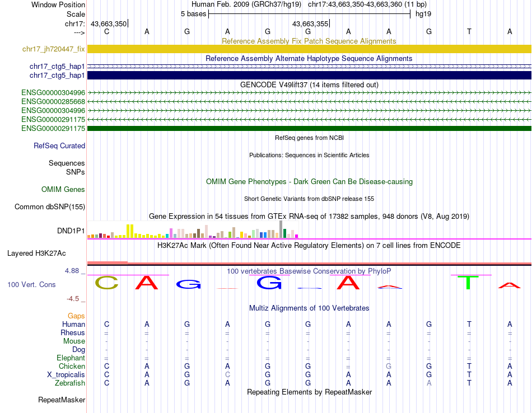
Task: Click the olive C letter in conservation logo
Action: (106, 283)
